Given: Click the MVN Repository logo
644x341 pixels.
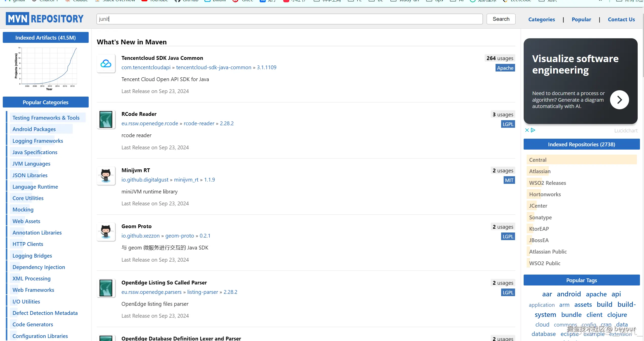Looking at the screenshot, I should [45, 19].
